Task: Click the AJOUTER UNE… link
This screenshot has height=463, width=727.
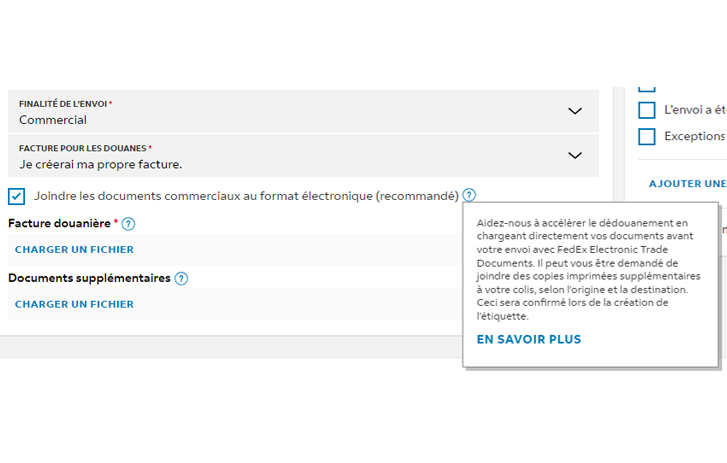Action: pyautogui.click(x=687, y=184)
